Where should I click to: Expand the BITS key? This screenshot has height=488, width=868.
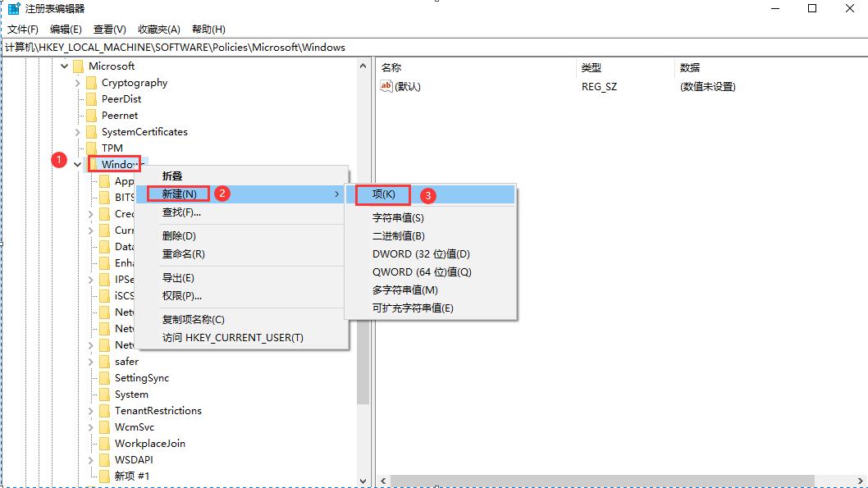point(90,197)
